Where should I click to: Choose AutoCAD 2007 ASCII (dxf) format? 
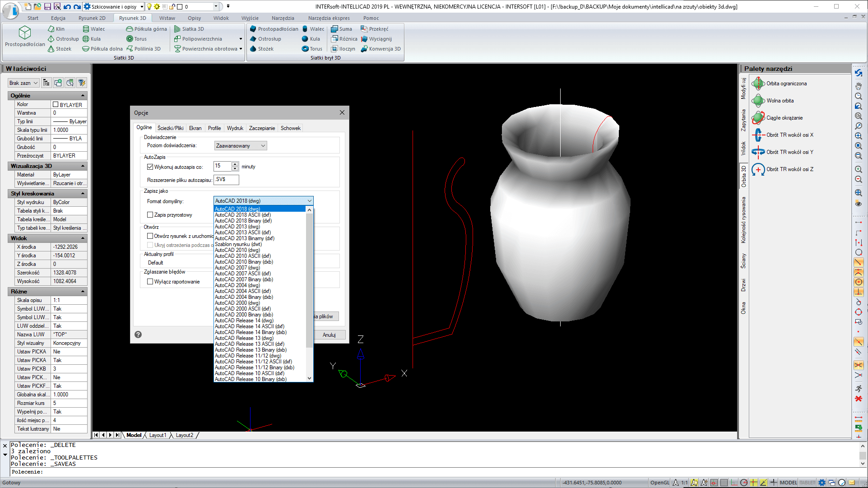pyautogui.click(x=242, y=274)
